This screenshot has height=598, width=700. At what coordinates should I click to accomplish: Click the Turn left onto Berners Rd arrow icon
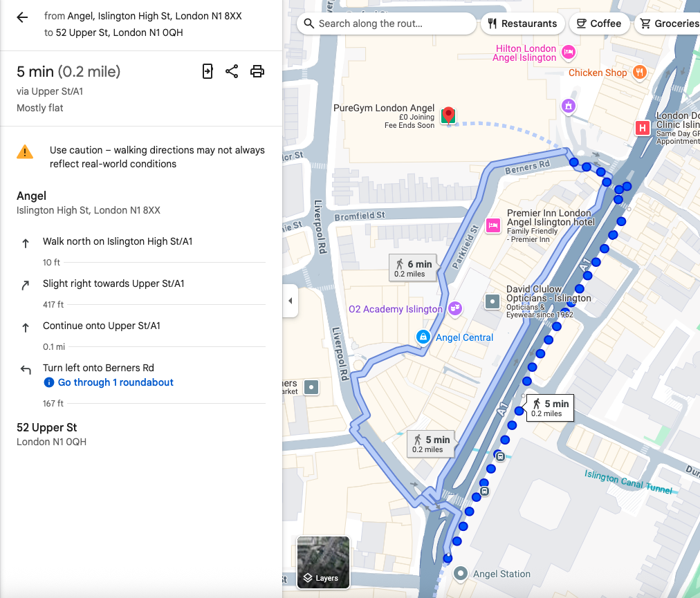[x=26, y=369]
